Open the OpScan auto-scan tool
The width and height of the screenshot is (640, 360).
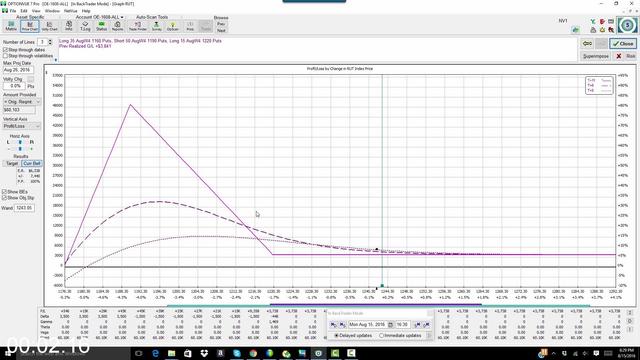pyautogui.click(x=173, y=26)
